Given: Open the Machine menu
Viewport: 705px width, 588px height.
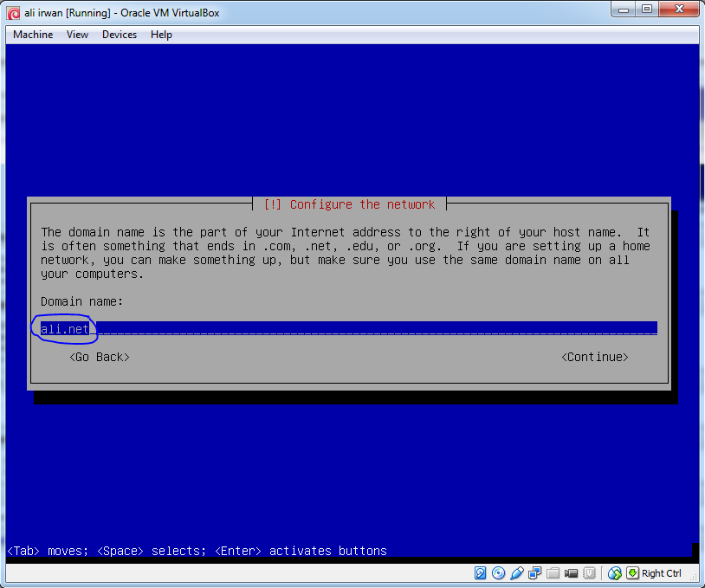Looking at the screenshot, I should (x=33, y=35).
